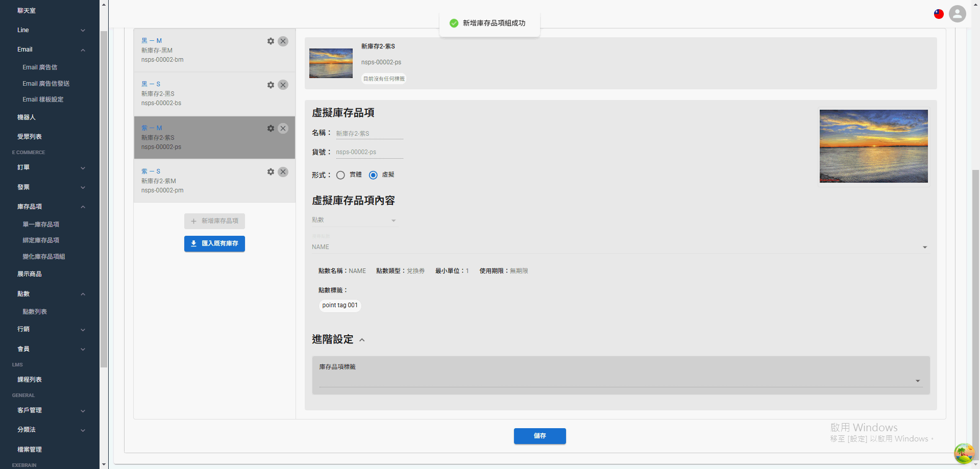
Task: Select the 紫－S variant link
Action: [151, 171]
